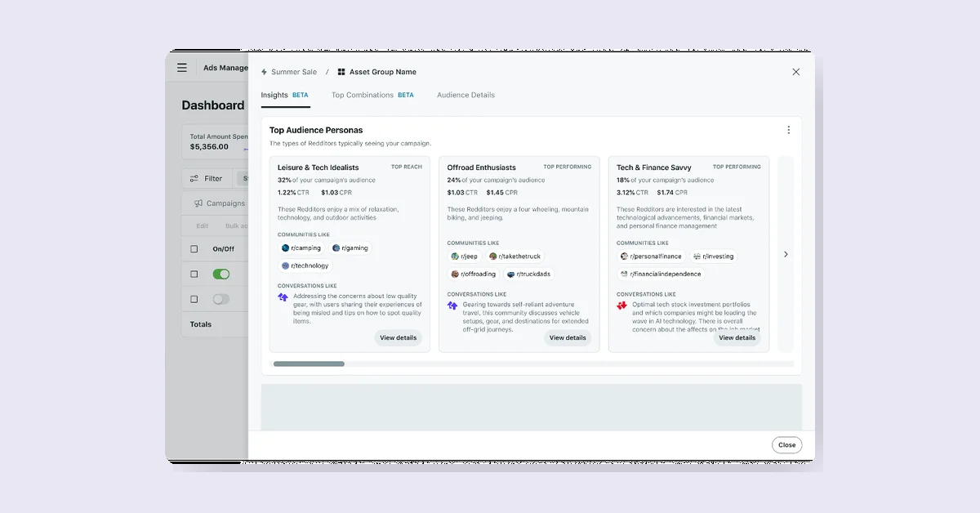Click the conversations icon in Offroad Enthusiasts card
This screenshot has height=513, width=980.
coord(451,306)
